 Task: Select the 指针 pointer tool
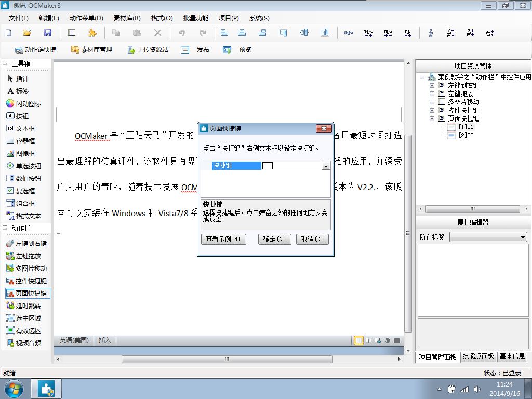(18, 79)
